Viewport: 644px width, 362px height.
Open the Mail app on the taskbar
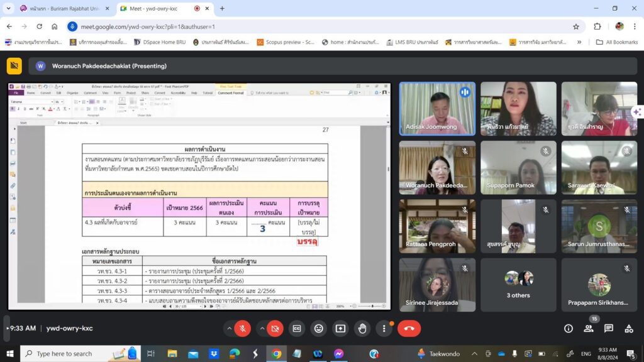tap(193, 353)
